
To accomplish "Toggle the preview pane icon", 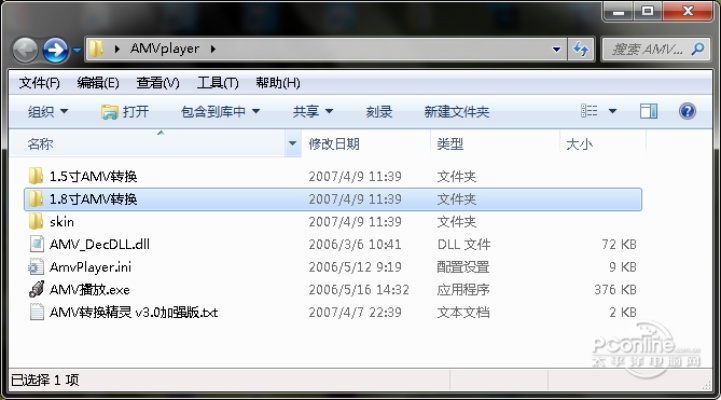I will [648, 111].
